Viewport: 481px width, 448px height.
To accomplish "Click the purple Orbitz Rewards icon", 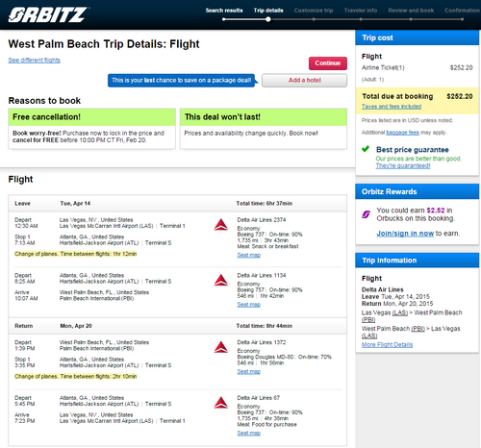I will 366,214.
